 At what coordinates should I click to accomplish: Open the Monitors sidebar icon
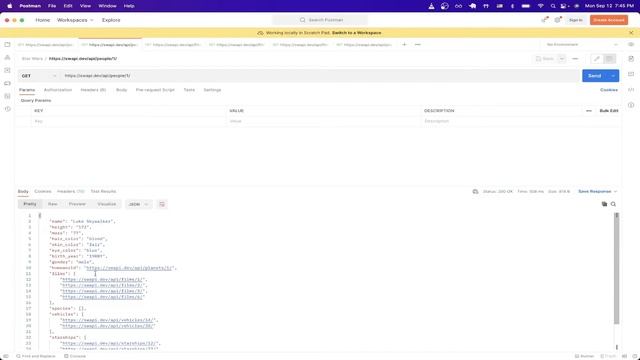[x=7, y=96]
